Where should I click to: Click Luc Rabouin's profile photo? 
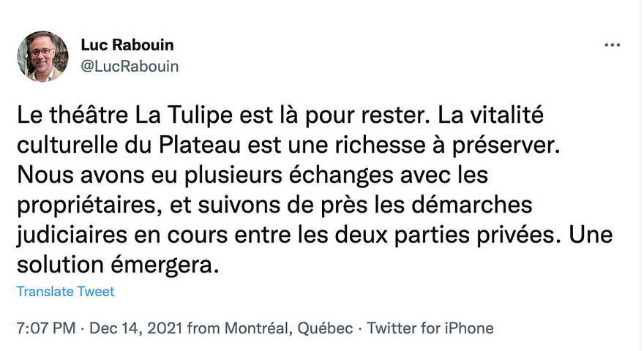[x=43, y=56]
